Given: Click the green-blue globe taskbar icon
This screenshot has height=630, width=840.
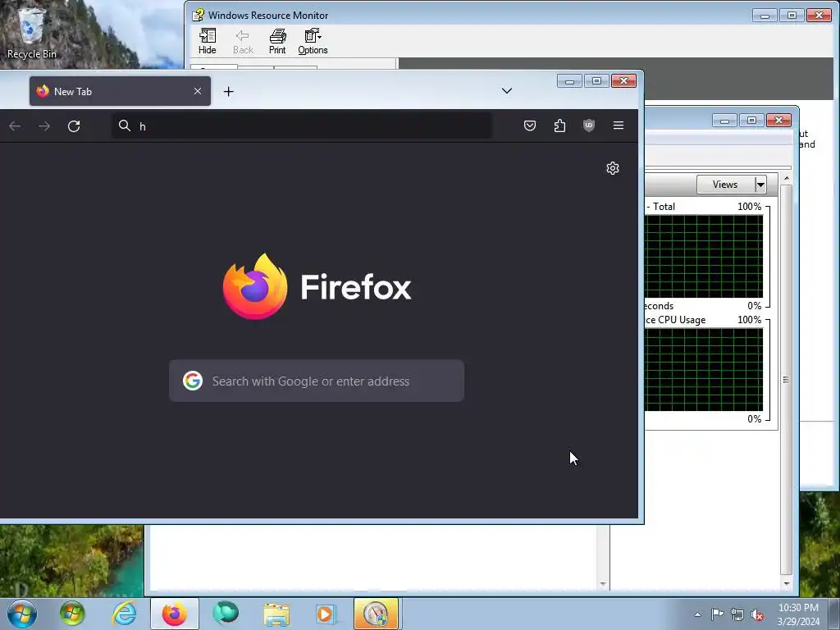Looking at the screenshot, I should click(x=225, y=614).
